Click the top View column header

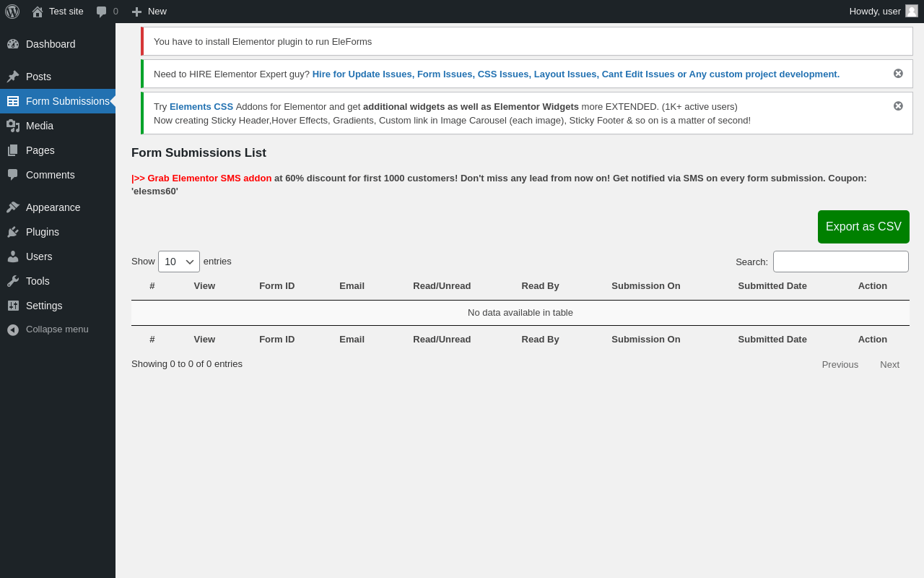(x=204, y=286)
